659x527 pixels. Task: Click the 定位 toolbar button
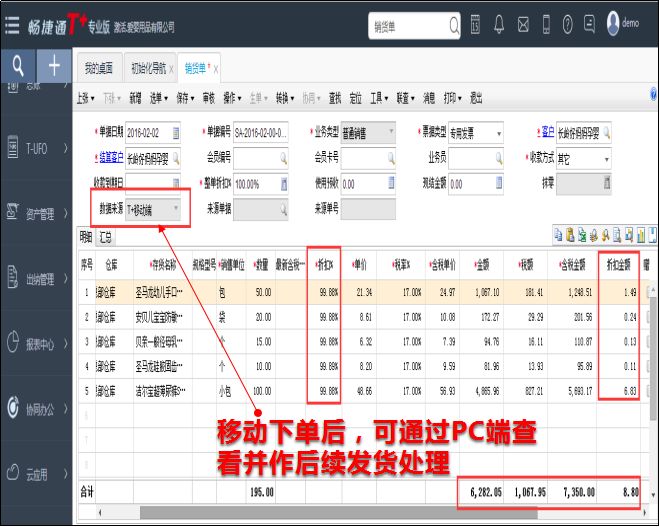click(x=356, y=98)
